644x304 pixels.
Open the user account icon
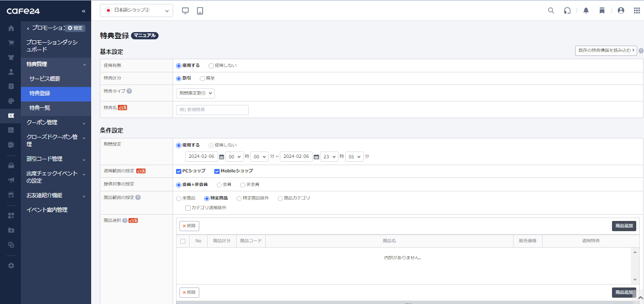point(621,11)
